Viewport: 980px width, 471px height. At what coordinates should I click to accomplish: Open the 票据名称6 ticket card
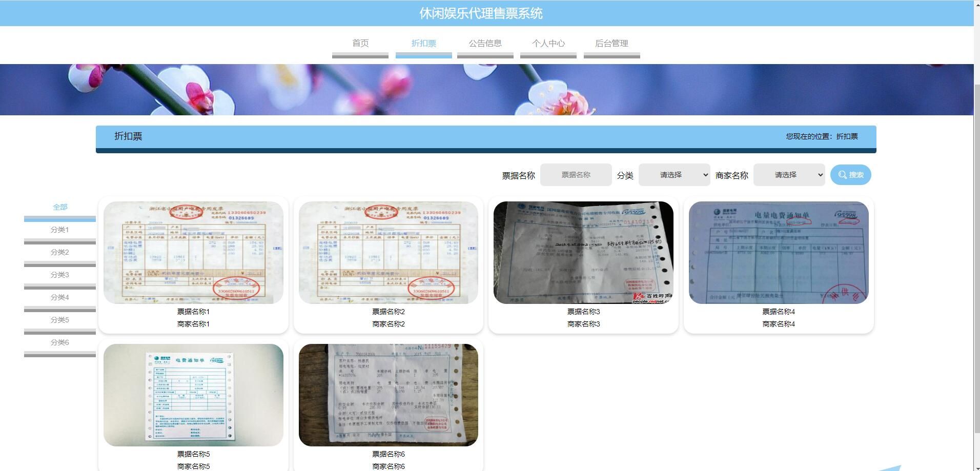pos(388,394)
